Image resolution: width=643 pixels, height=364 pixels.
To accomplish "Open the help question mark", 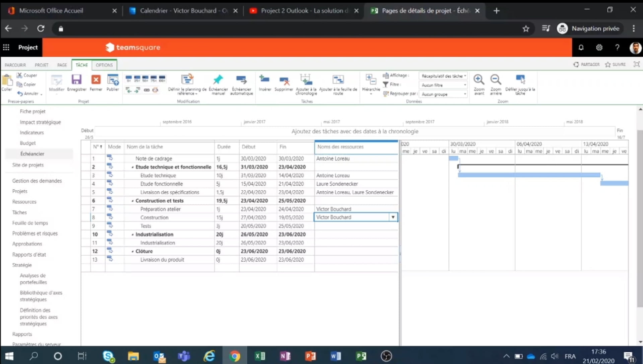I will click(x=617, y=48).
